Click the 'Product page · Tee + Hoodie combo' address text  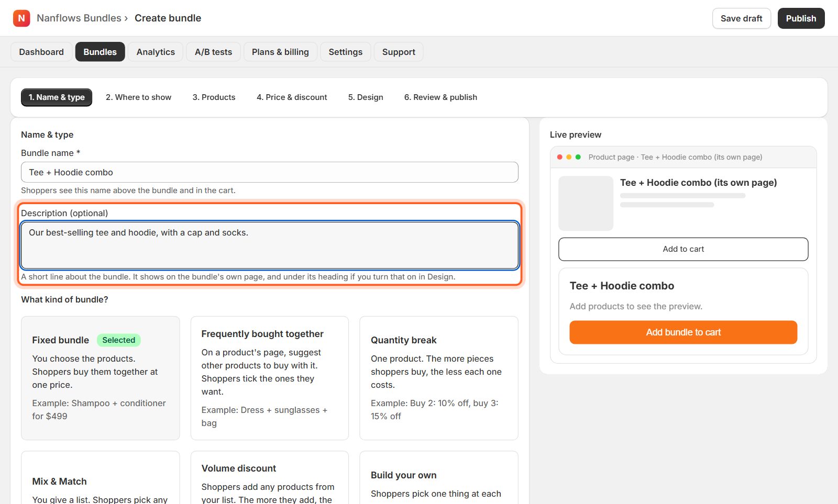pyautogui.click(x=675, y=157)
